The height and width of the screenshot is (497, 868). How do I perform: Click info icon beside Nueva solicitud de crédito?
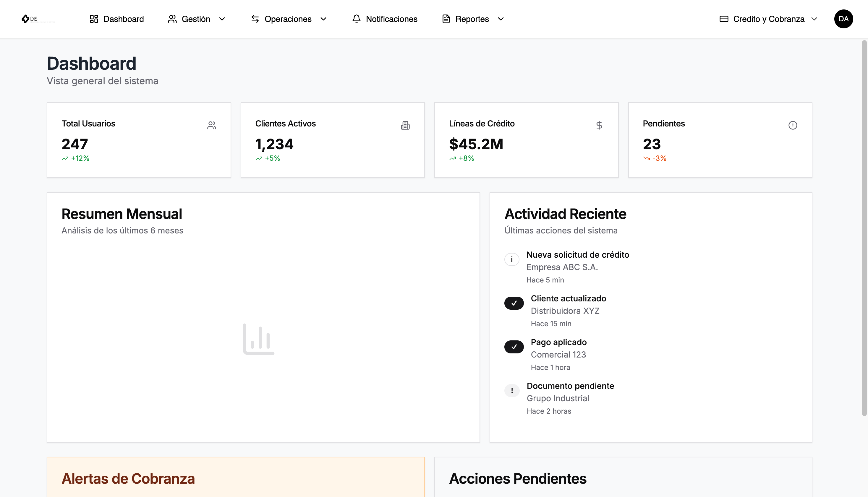click(511, 259)
